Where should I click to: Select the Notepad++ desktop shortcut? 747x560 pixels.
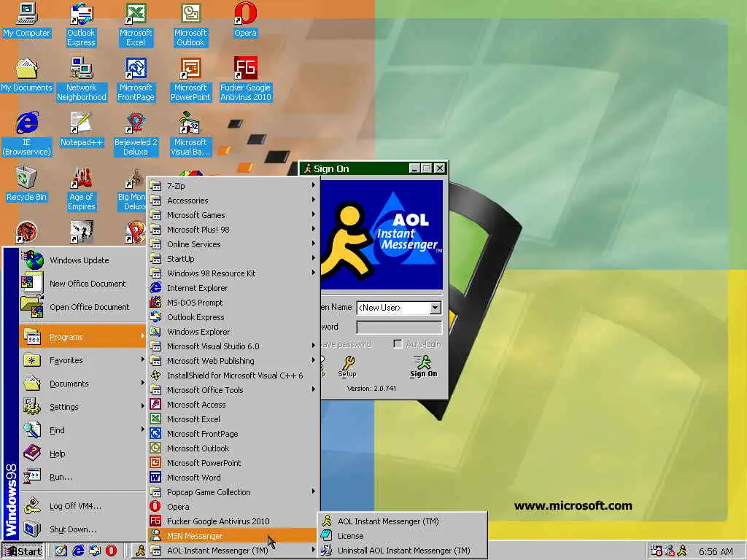[82, 130]
